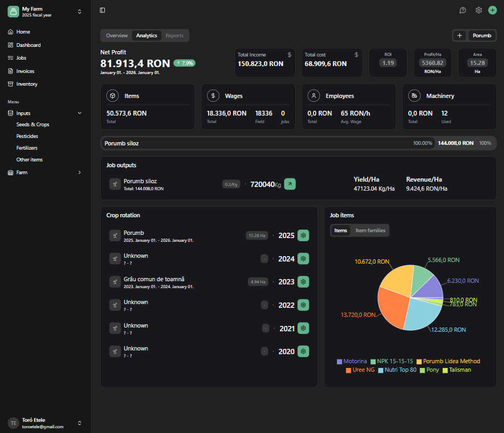Click the Machinery tractor icon
This screenshot has height=433, width=504.
click(x=414, y=96)
